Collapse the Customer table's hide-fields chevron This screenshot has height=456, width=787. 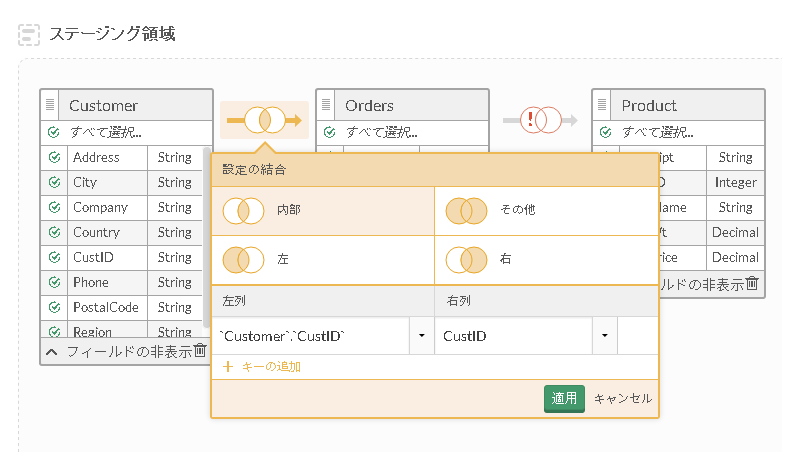coord(52,352)
